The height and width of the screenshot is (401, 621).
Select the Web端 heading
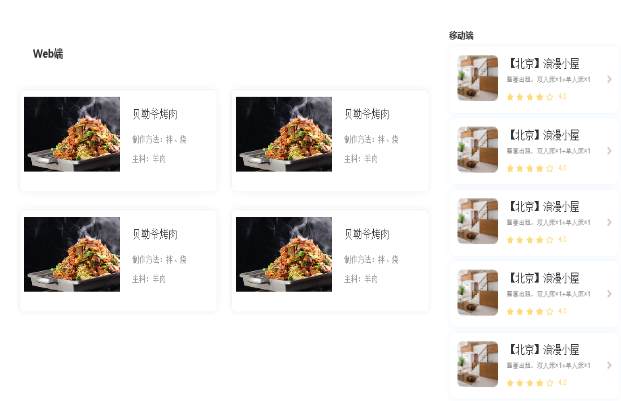(x=48, y=54)
